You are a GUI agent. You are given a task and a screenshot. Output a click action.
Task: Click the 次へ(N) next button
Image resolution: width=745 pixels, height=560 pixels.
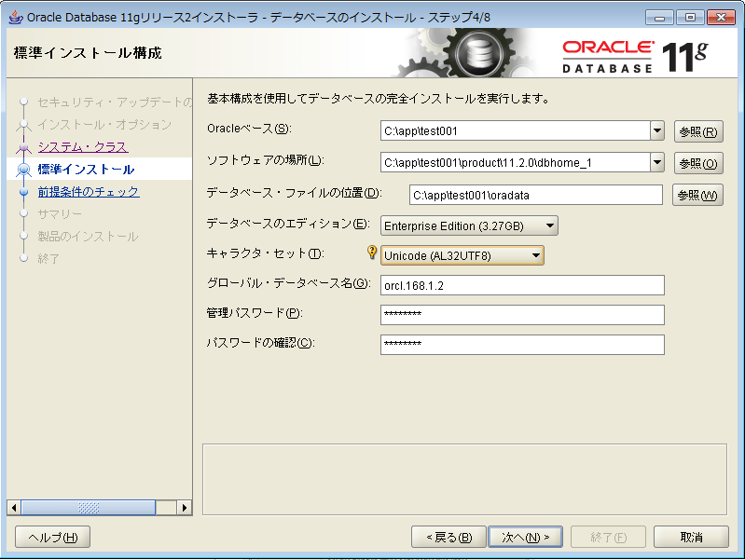pos(526,538)
